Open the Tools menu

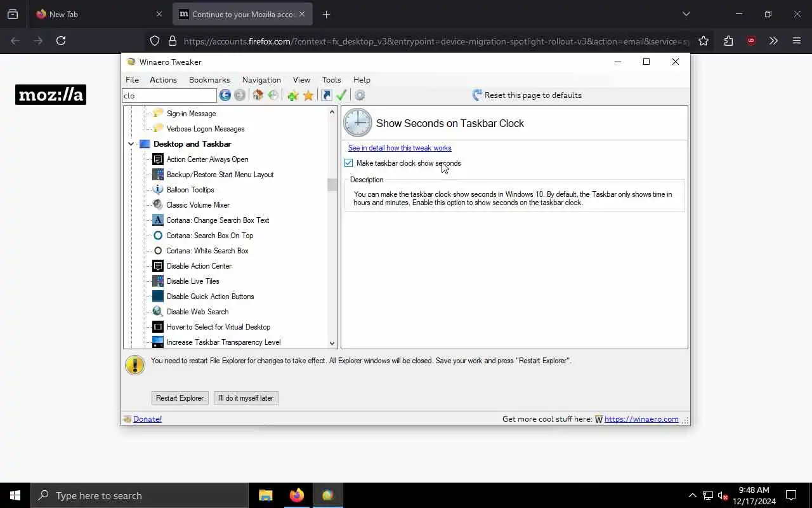click(x=331, y=80)
